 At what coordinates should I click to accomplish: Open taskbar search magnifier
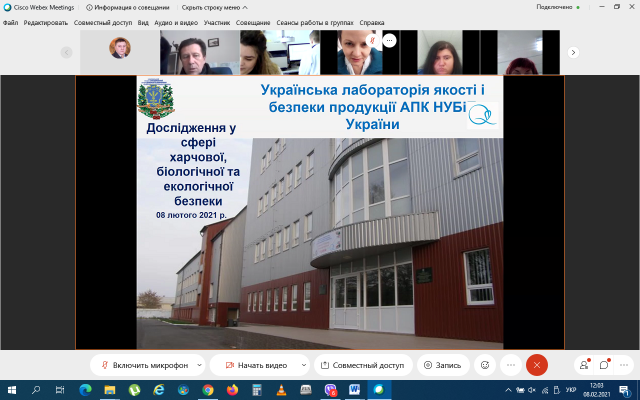(36, 390)
